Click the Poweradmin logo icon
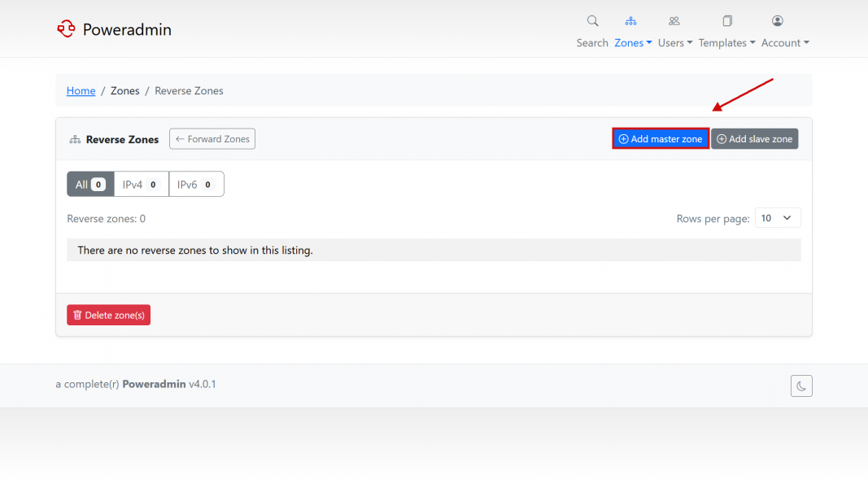 (x=66, y=29)
